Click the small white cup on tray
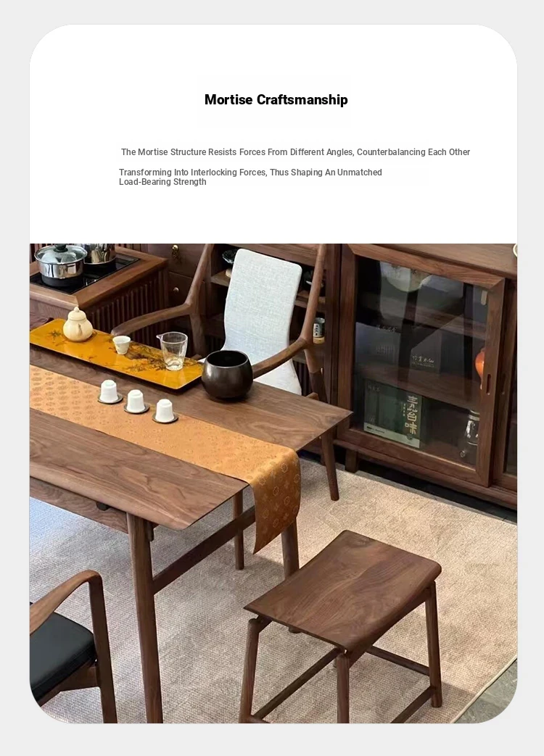Image resolution: width=544 pixels, height=756 pixels. coord(122,345)
